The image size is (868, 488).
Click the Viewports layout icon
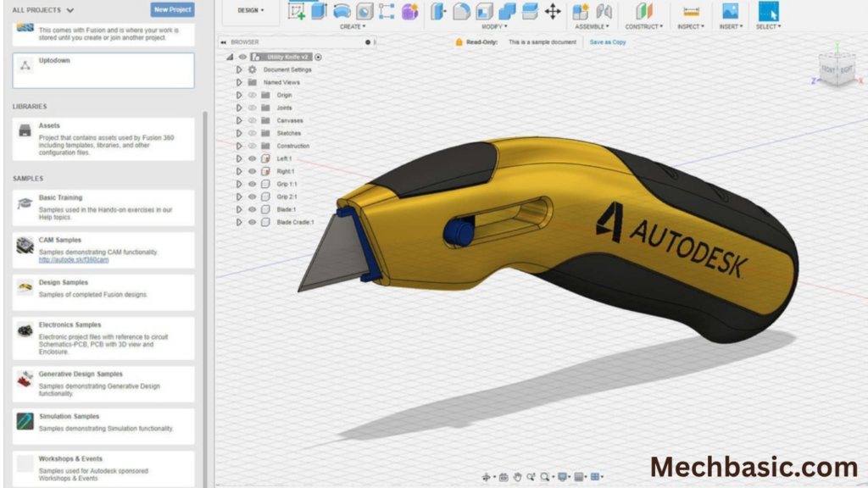click(595, 477)
